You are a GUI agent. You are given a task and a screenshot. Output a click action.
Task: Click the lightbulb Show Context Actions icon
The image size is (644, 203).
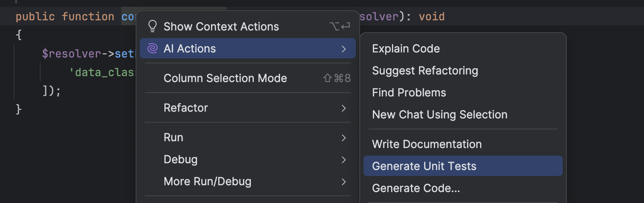(152, 27)
